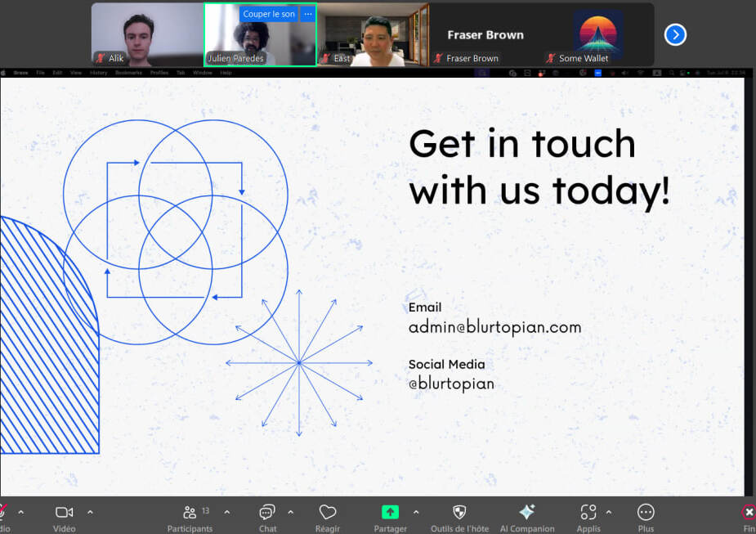Click the Email label on the slide
Image resolution: width=756 pixels, height=534 pixels.
pos(425,307)
